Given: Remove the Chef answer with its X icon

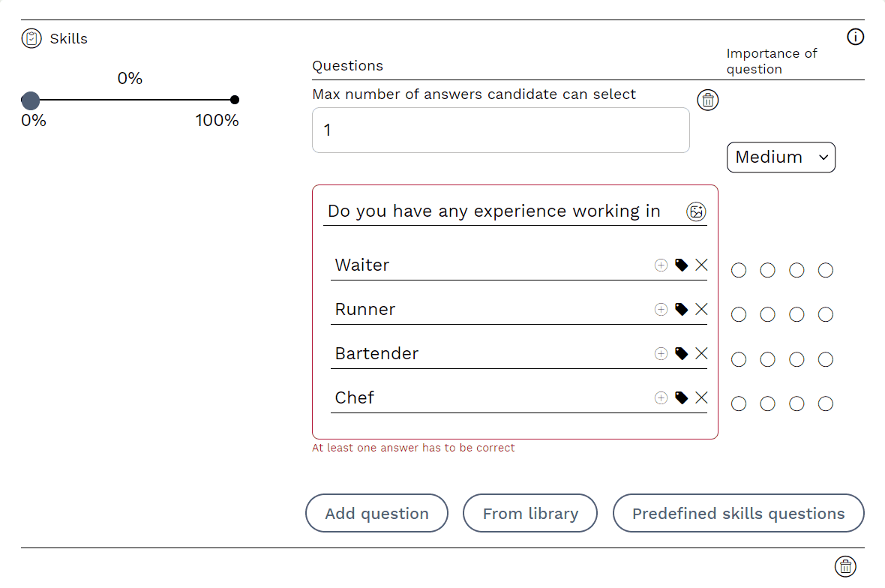Looking at the screenshot, I should pyautogui.click(x=701, y=397).
